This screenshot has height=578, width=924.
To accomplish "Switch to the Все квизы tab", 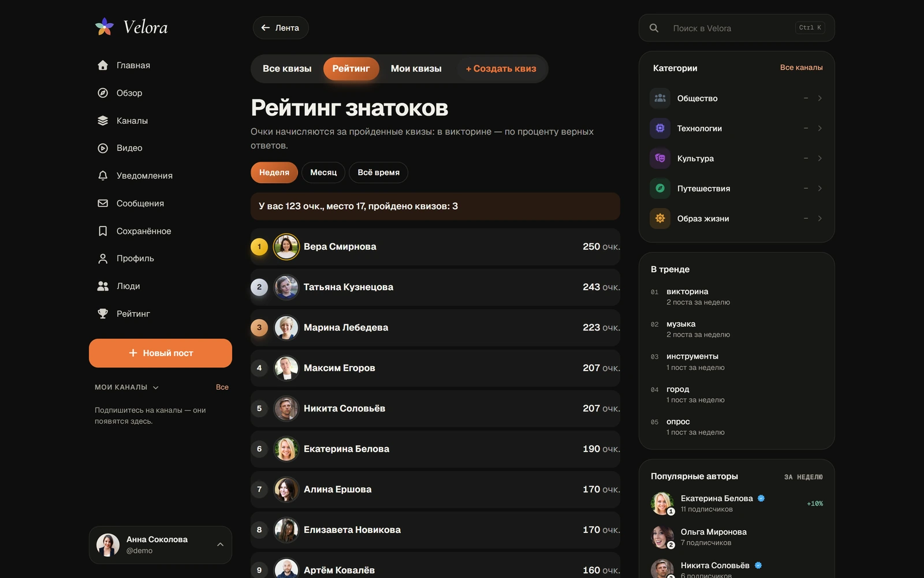I will (287, 69).
